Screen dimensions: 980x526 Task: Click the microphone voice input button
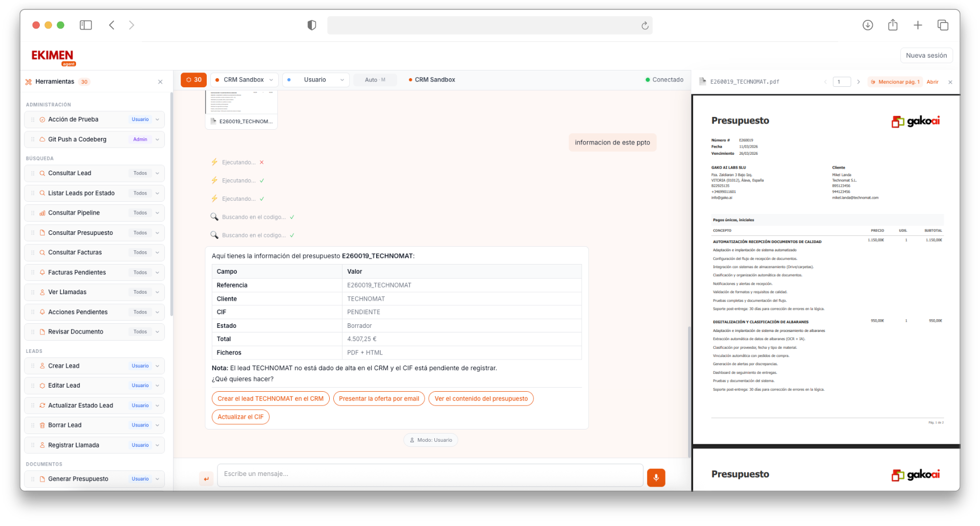(656, 477)
